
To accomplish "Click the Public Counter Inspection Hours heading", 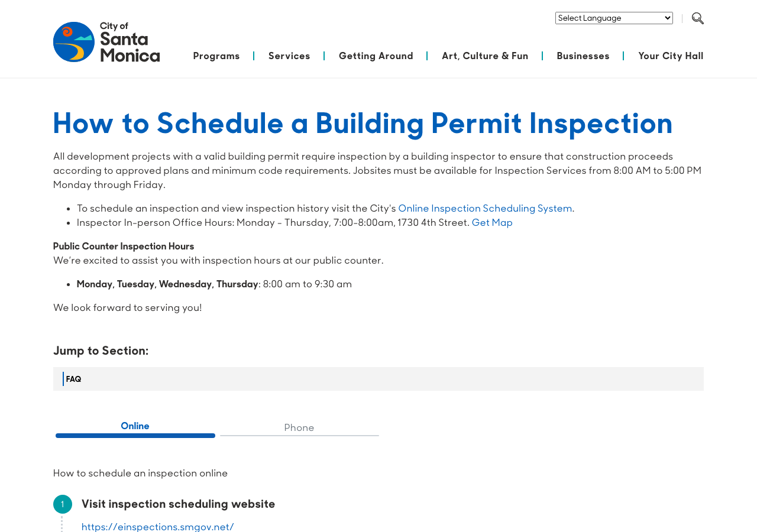I will click(124, 246).
